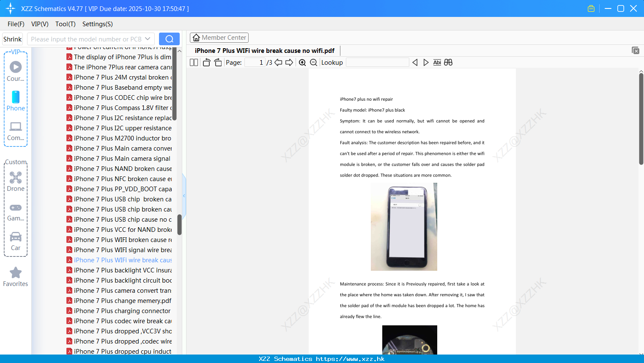Open the Car category
Screen dimensions: 644x363
(16, 241)
